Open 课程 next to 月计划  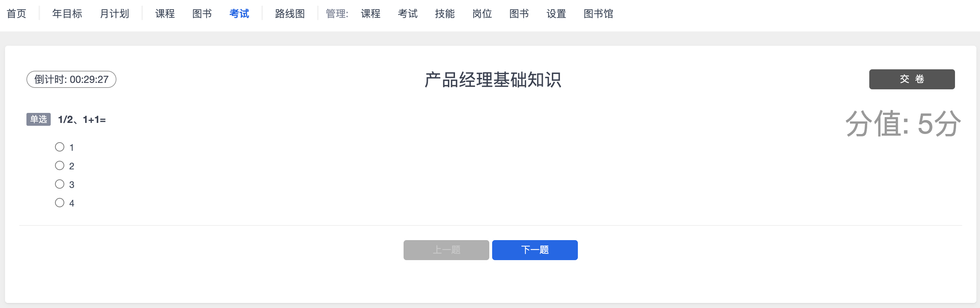point(165,14)
